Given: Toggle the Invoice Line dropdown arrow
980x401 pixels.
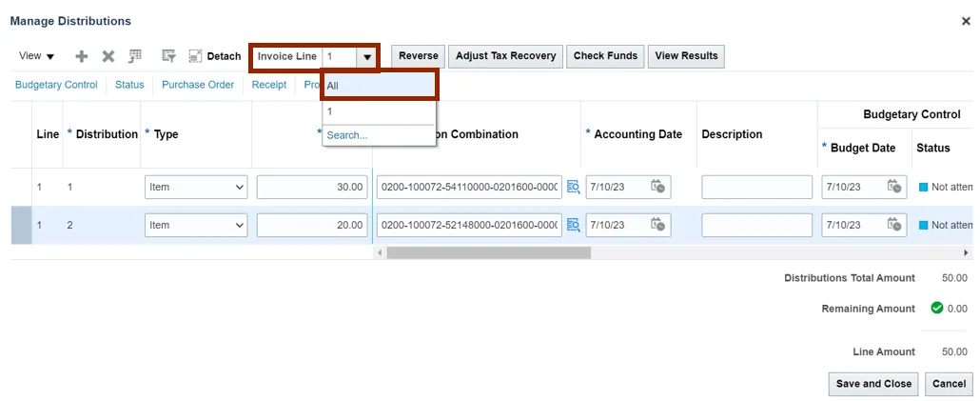Looking at the screenshot, I should (x=366, y=56).
